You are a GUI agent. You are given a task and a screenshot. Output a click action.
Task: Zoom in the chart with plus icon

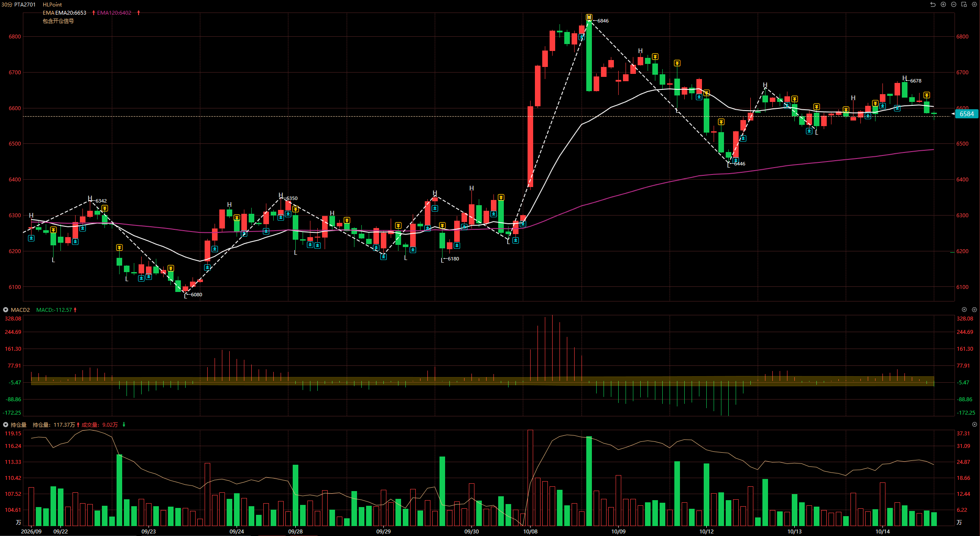pyautogui.click(x=943, y=4)
